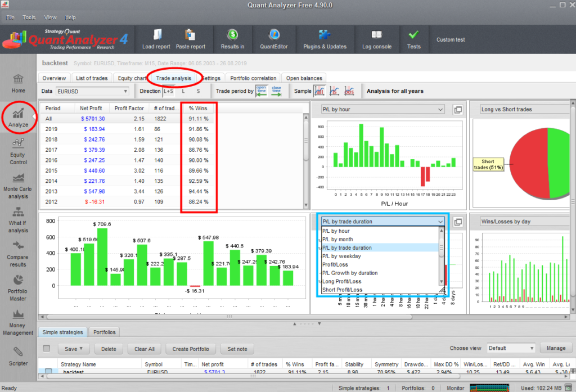Open Equity Control in the sidebar

click(18, 152)
